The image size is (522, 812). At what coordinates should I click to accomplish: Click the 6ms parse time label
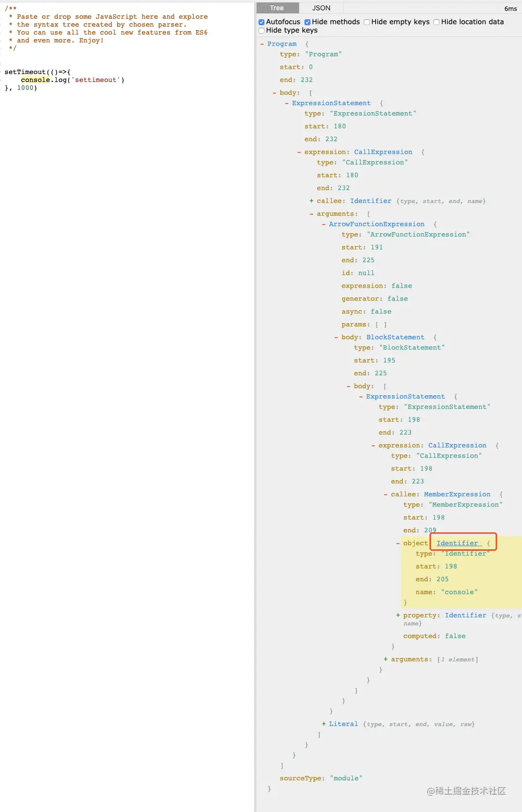511,8
